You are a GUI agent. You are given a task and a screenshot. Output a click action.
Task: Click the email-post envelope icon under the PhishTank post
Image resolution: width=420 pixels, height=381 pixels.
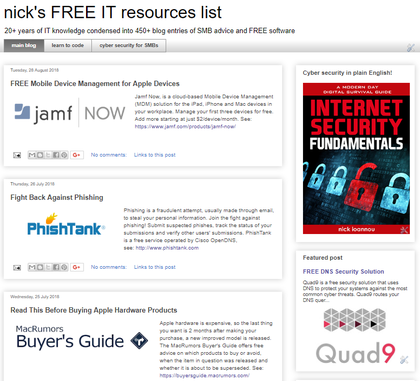coord(17,268)
